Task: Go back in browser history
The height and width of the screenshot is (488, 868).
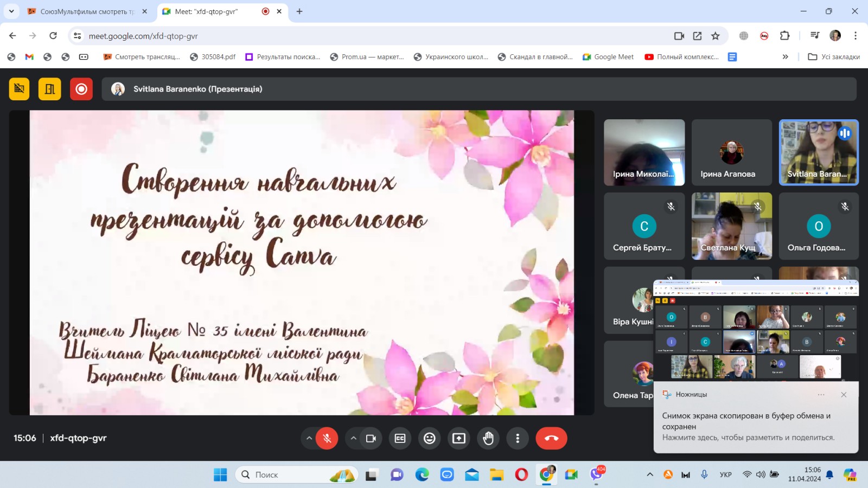Action: 12,36
